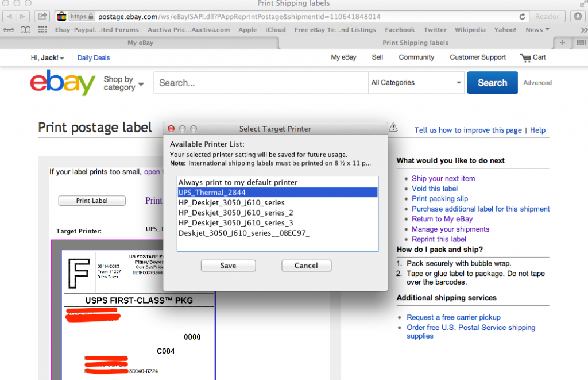Open the Yahoo! bookmark
The height and width of the screenshot is (380, 588).
pos(505,30)
